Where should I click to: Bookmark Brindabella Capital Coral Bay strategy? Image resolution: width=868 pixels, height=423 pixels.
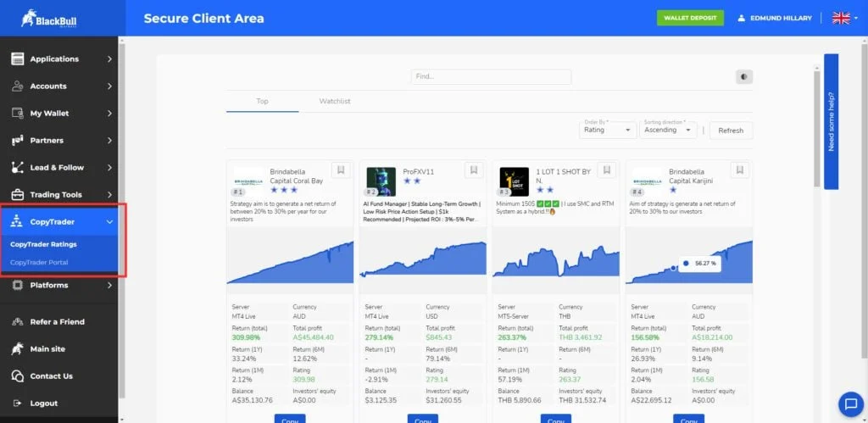[x=341, y=170]
